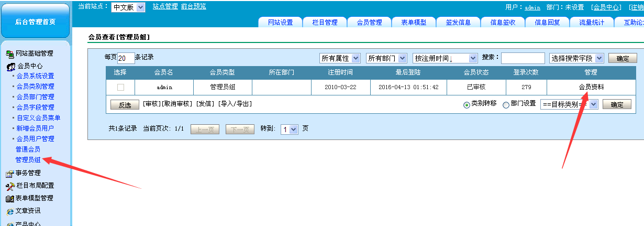Open the 流量统计 tab
644x226 pixels.
point(591,23)
